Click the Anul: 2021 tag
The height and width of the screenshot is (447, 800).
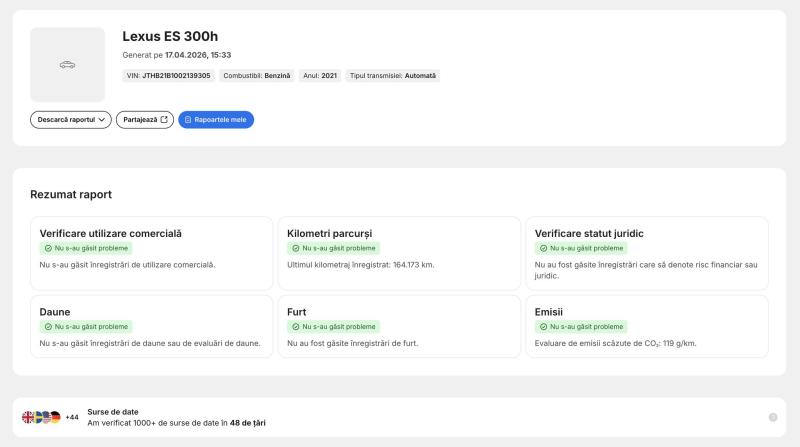[x=320, y=75]
